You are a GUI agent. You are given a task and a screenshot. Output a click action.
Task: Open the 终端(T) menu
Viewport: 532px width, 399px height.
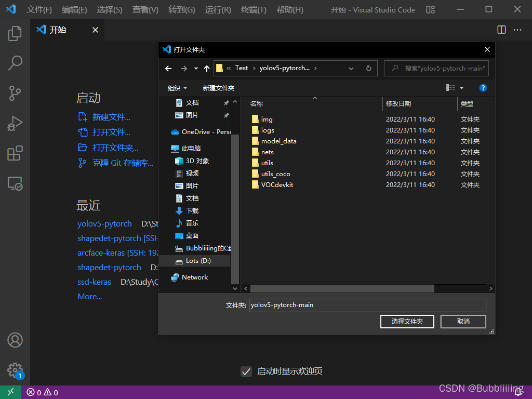[254, 9]
